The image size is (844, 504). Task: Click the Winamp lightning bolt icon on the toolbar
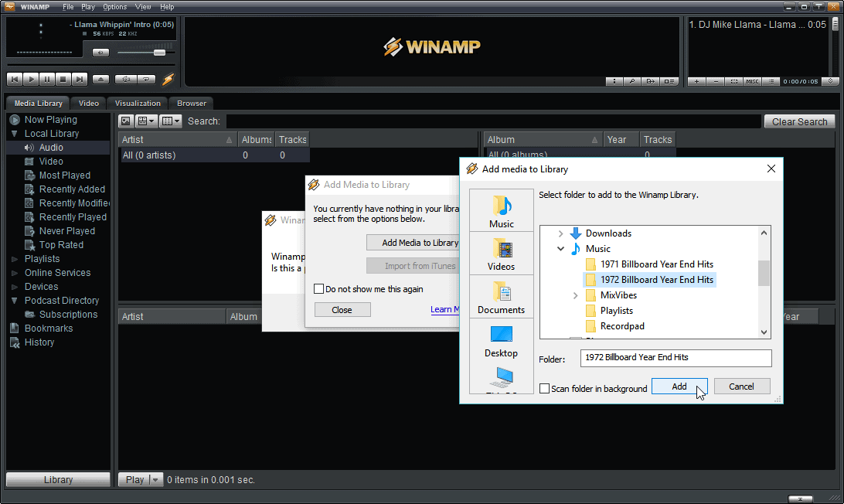pyautogui.click(x=167, y=78)
